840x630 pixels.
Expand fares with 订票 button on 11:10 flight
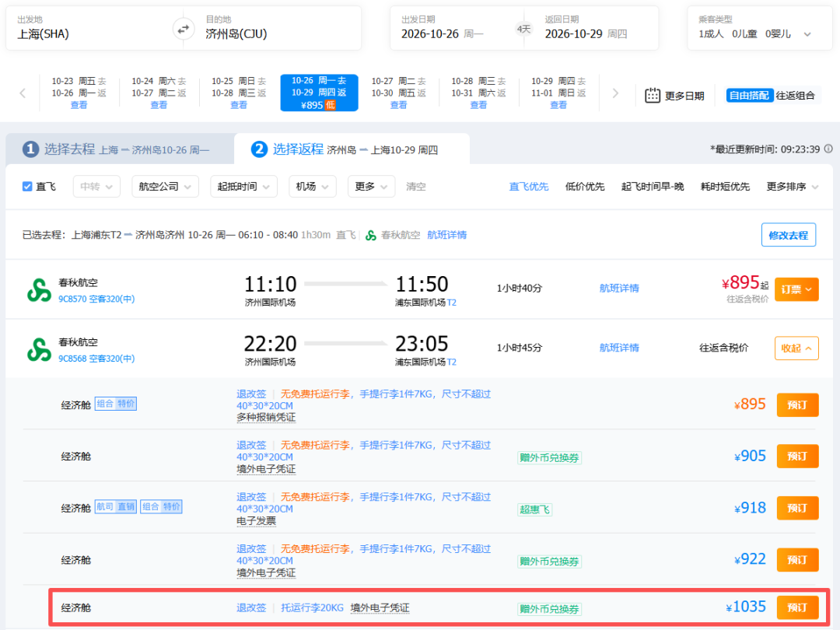tap(796, 289)
